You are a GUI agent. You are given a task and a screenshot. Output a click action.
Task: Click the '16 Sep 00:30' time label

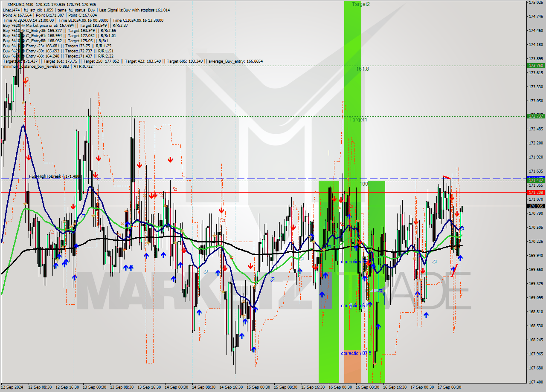[340, 387]
